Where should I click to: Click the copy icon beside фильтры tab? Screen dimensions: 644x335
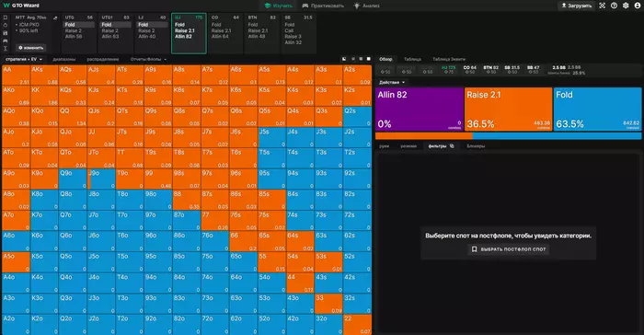point(452,146)
